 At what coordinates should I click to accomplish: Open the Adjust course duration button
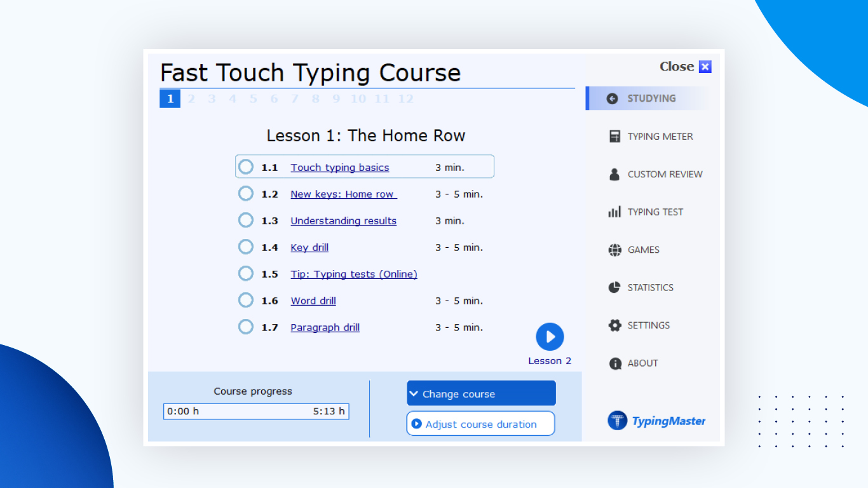tap(480, 424)
